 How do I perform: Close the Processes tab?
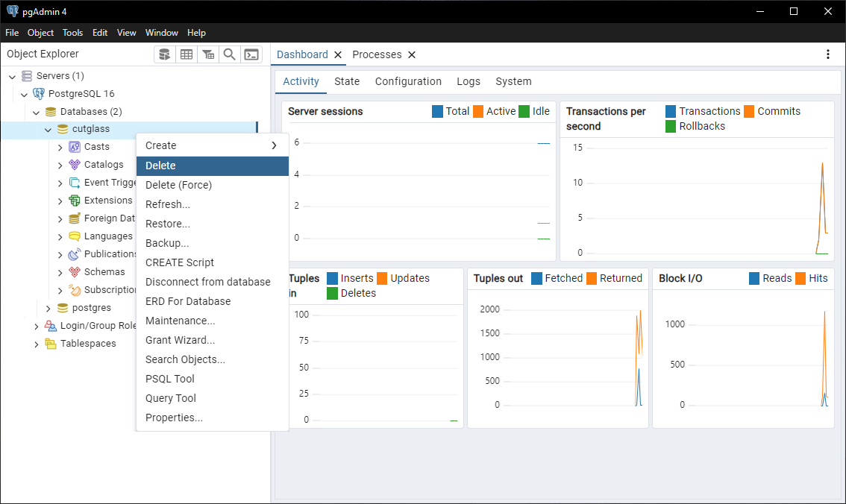point(412,54)
